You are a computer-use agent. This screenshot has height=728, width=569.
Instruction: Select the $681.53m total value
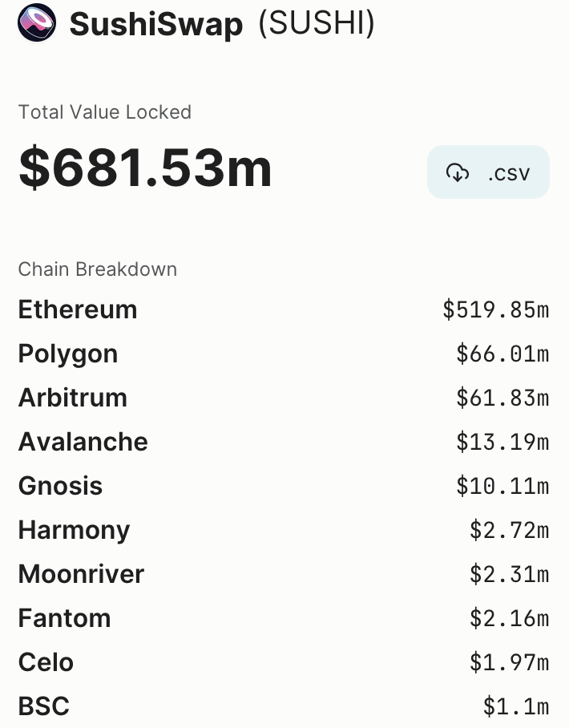tap(145, 168)
